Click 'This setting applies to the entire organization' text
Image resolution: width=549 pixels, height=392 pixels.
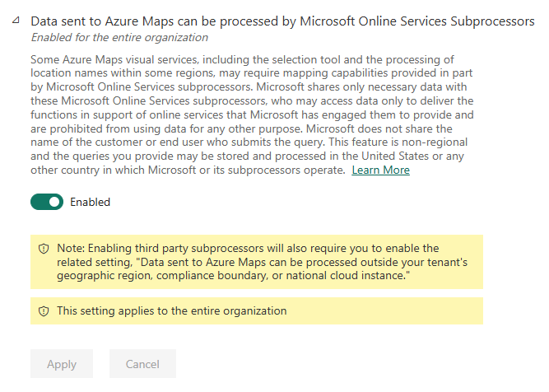[171, 311]
